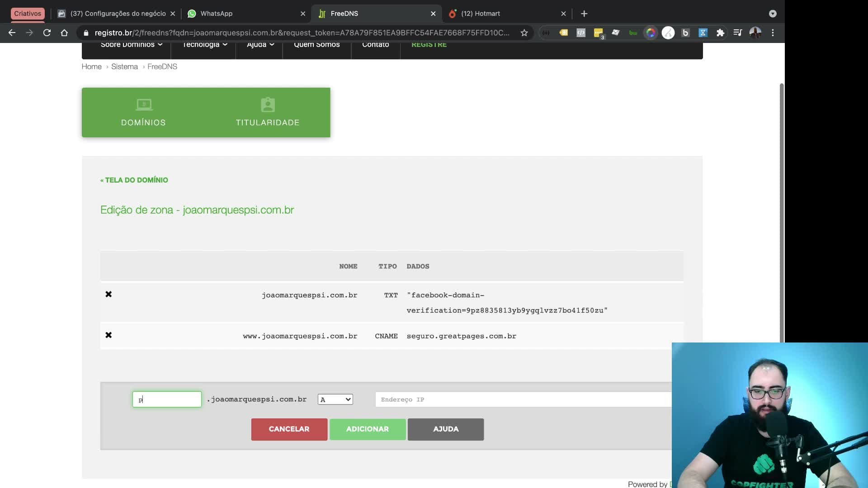
Task: Open the browser extensions puzzle icon
Action: tap(720, 33)
